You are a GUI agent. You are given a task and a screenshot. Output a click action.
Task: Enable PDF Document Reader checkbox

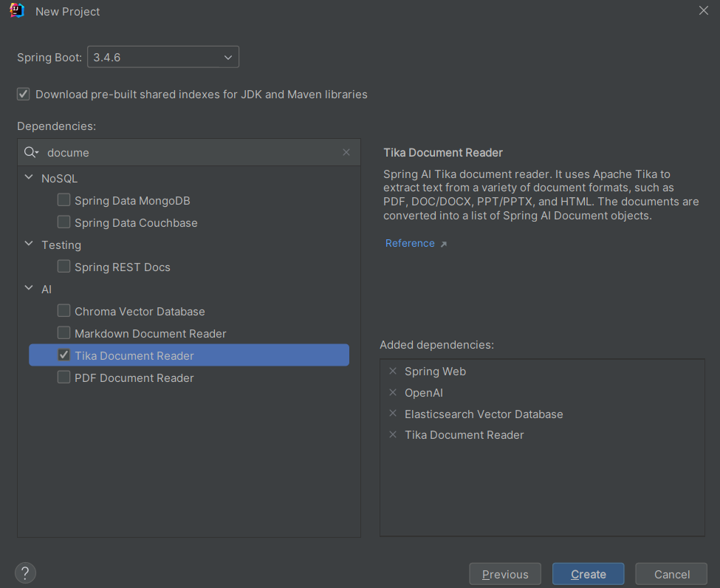click(64, 377)
